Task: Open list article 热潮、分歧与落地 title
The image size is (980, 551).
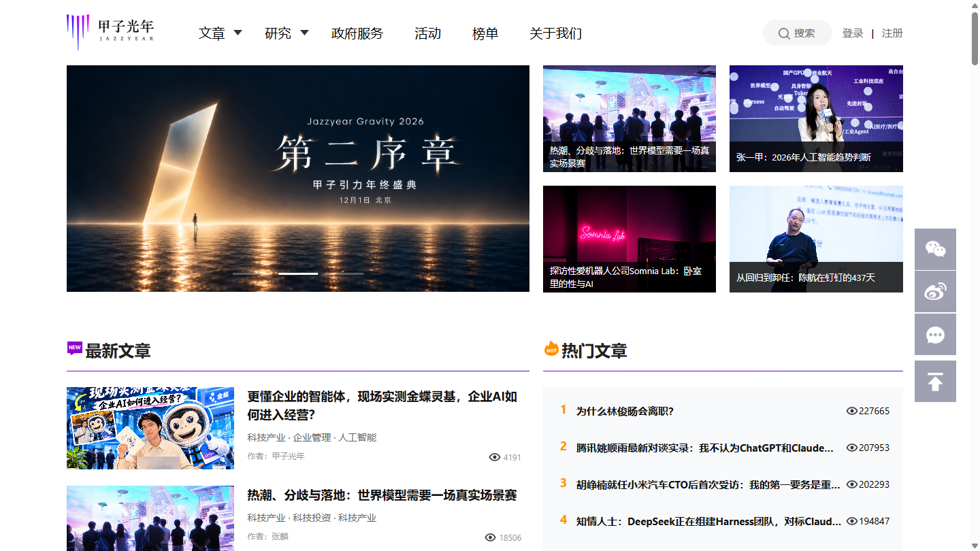Action: [x=382, y=495]
